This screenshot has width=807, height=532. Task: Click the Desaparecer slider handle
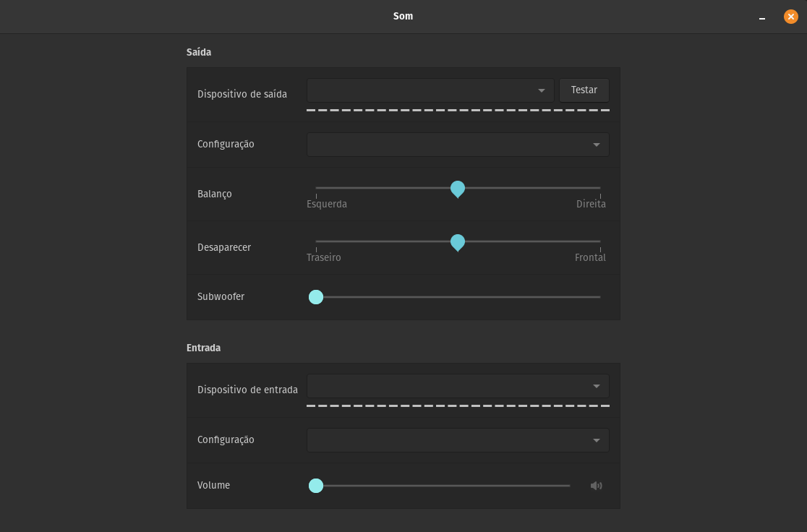pos(458,242)
